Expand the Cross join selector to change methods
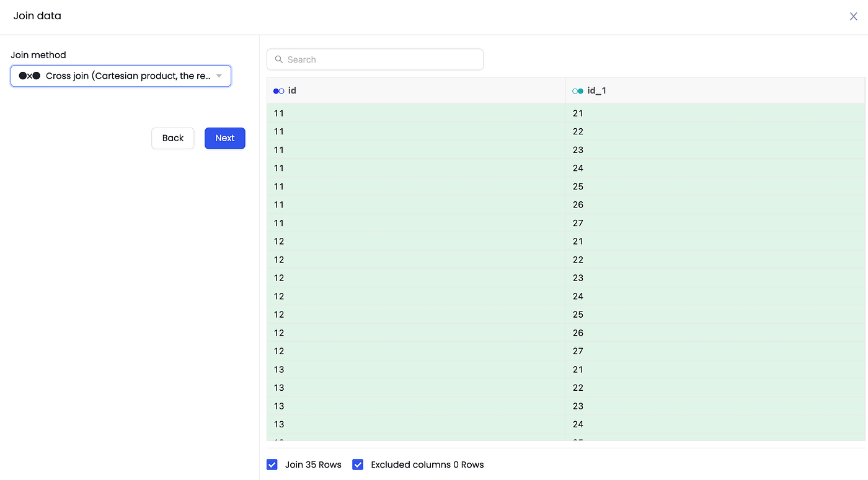This screenshot has width=868, height=480. point(121,76)
